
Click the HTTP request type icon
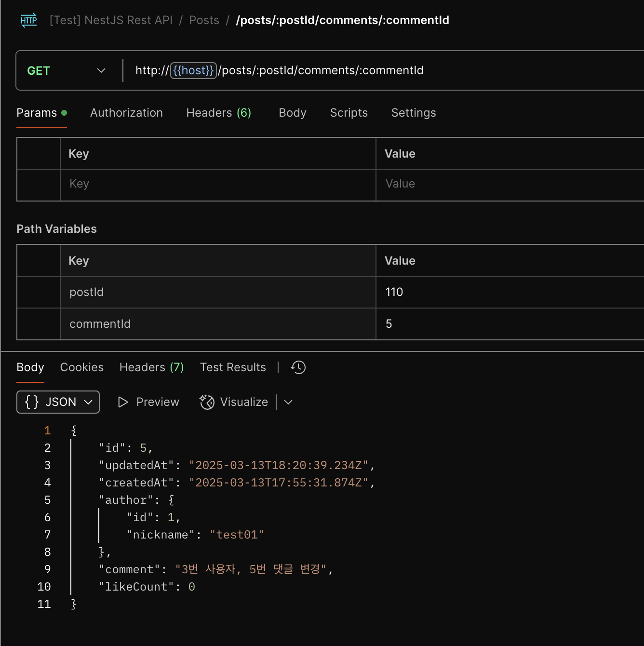(29, 20)
